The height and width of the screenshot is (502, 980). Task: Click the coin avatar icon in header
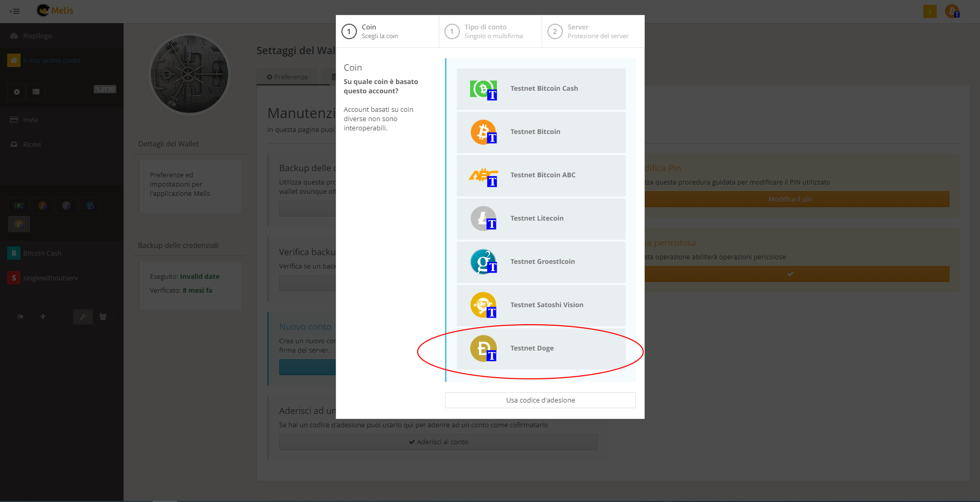point(952,11)
